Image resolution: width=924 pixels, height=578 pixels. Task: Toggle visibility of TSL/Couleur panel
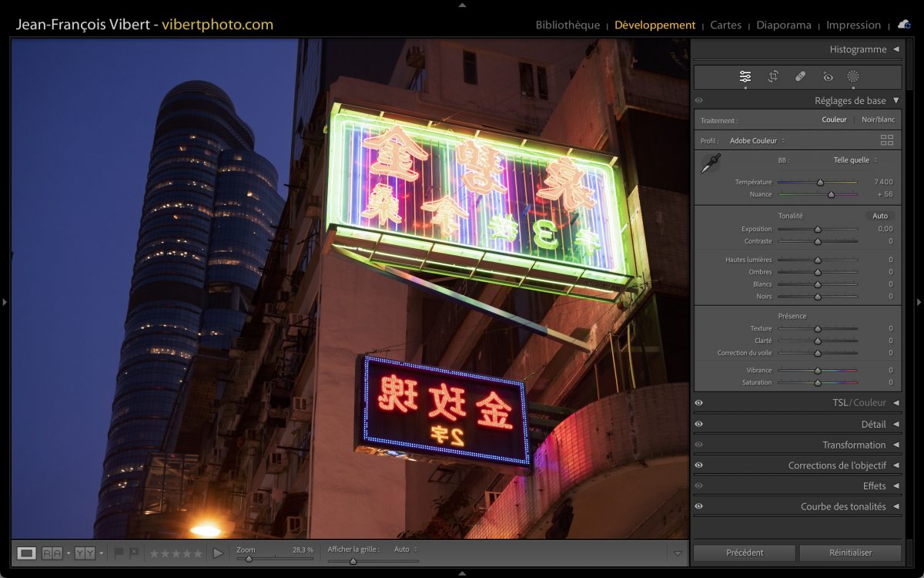(698, 402)
